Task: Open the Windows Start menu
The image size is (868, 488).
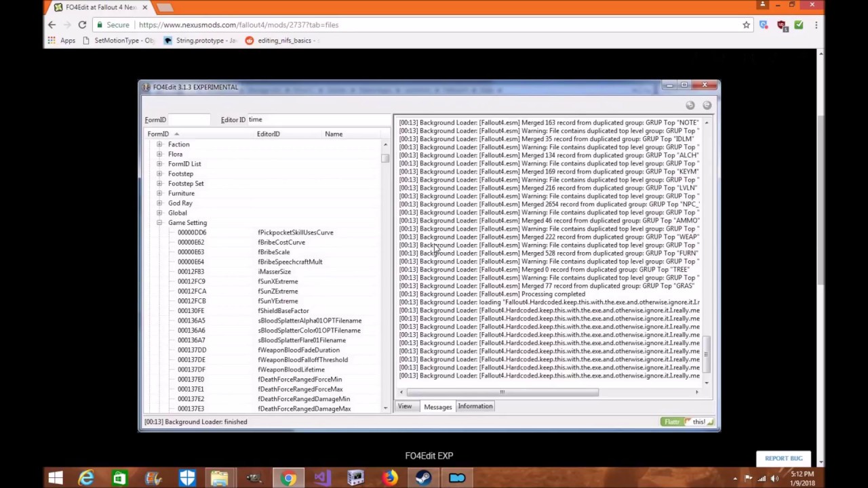Action: pos(56,479)
